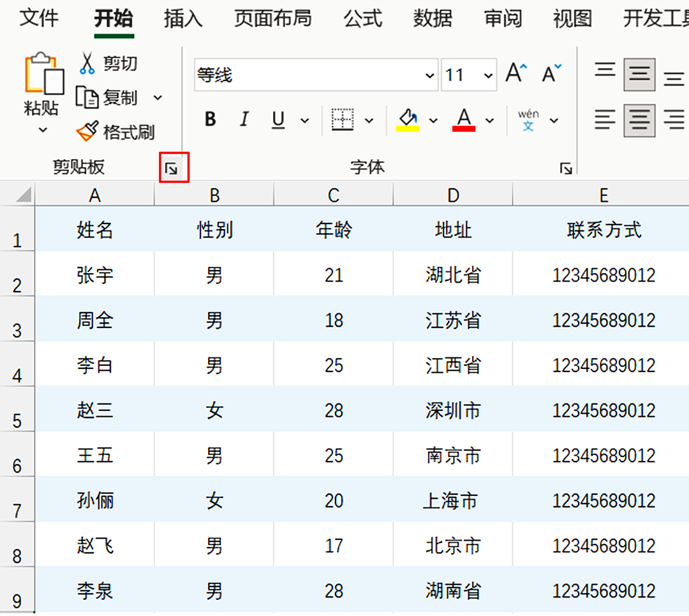This screenshot has width=689, height=616.
Task: Open the 剪贴板 dialog launcher
Action: 174,167
